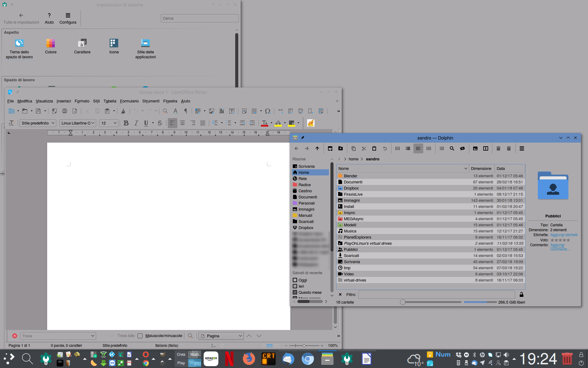Toggle image preview in Dolphin toolbar
Image resolution: width=588 pixels, height=368 pixels.
click(475, 148)
